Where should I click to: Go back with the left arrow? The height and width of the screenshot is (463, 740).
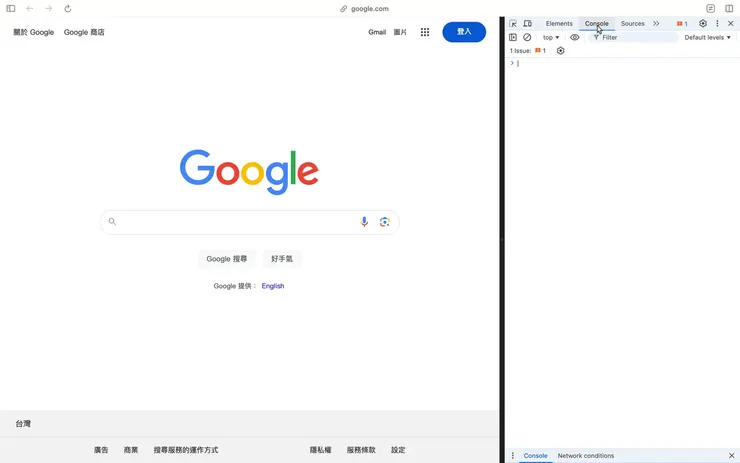tap(30, 8)
